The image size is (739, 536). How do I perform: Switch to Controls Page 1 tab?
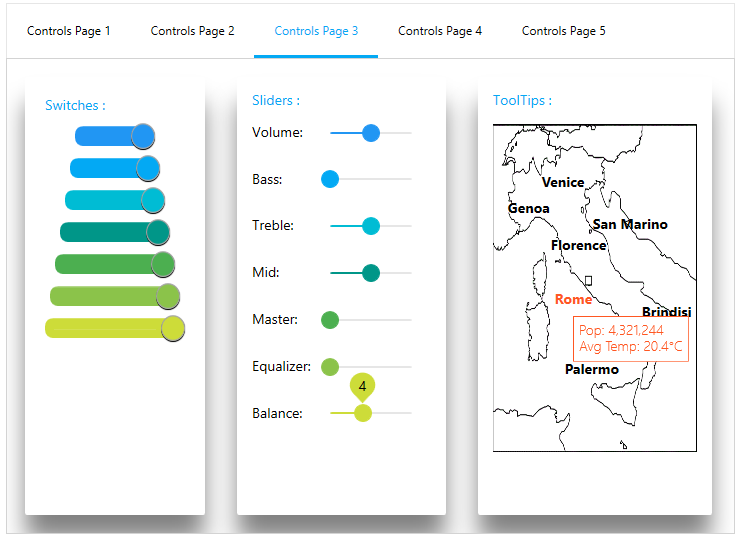click(69, 31)
